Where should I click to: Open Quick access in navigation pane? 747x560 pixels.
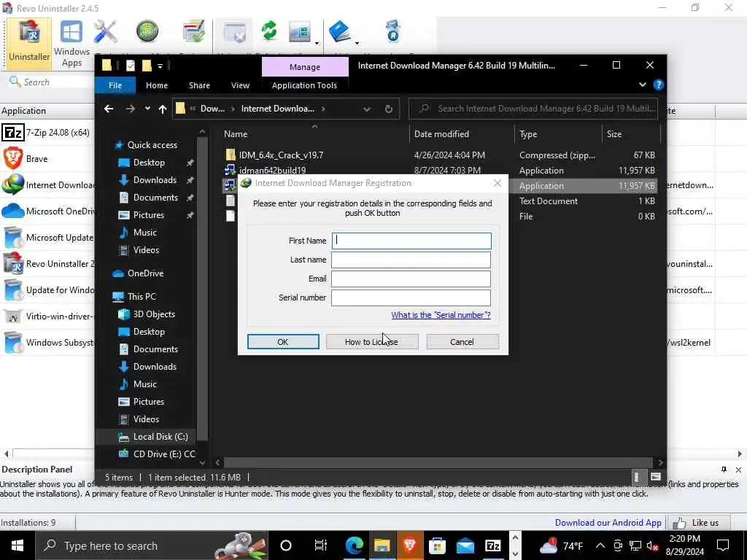pyautogui.click(x=152, y=145)
